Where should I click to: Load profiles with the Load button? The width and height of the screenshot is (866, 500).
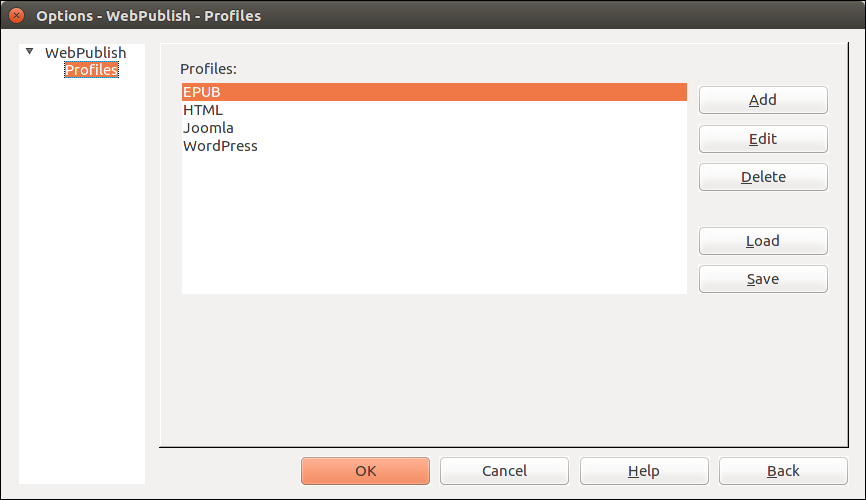[x=763, y=241]
